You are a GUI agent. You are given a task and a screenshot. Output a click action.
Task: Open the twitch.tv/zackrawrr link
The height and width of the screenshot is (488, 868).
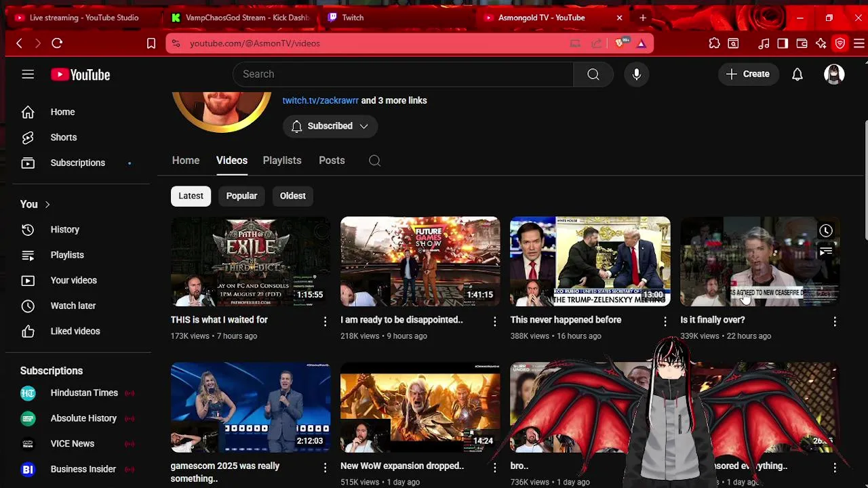pyautogui.click(x=321, y=100)
